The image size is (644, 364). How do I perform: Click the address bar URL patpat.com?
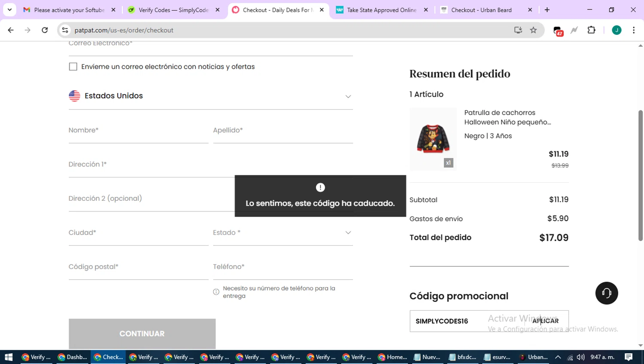(124, 30)
